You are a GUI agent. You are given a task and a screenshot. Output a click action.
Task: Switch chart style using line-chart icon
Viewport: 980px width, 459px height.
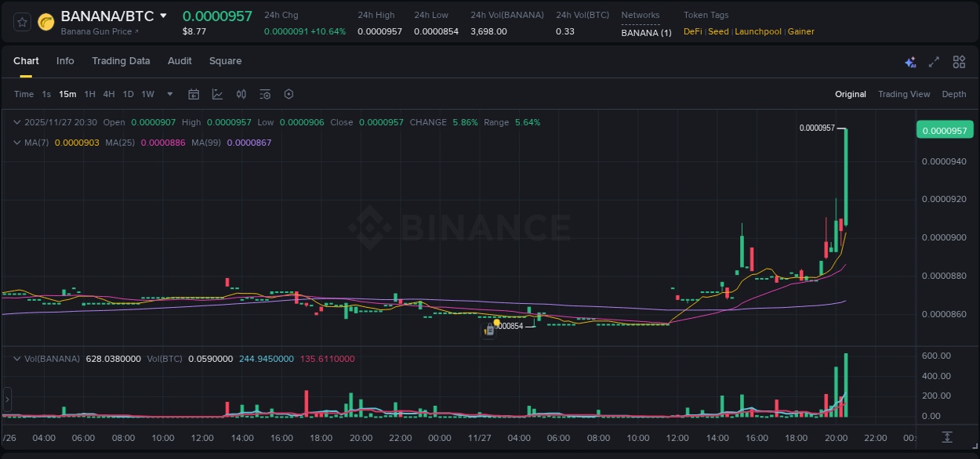pos(218,94)
